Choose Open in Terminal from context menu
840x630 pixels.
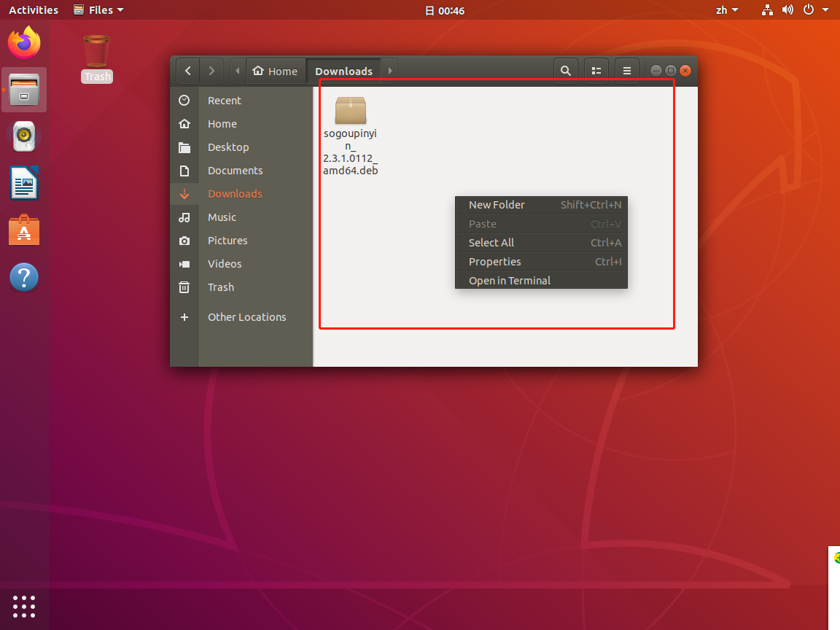tap(541, 280)
